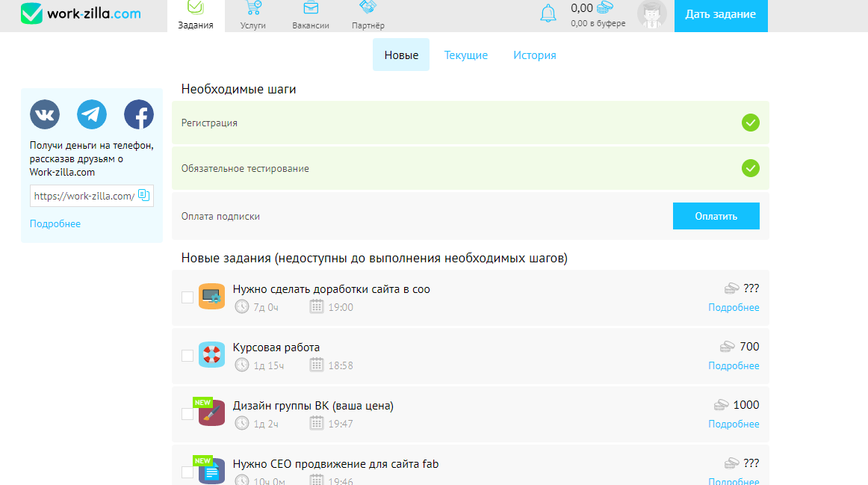Click the calendar icon beside 19:00
Image resolution: width=868 pixels, height=485 pixels.
[x=316, y=306]
